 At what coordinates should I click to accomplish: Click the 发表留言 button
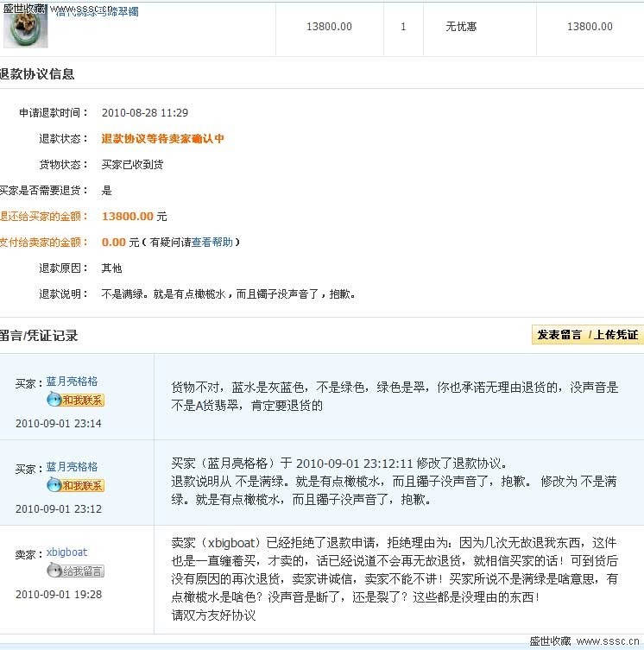tap(559, 335)
